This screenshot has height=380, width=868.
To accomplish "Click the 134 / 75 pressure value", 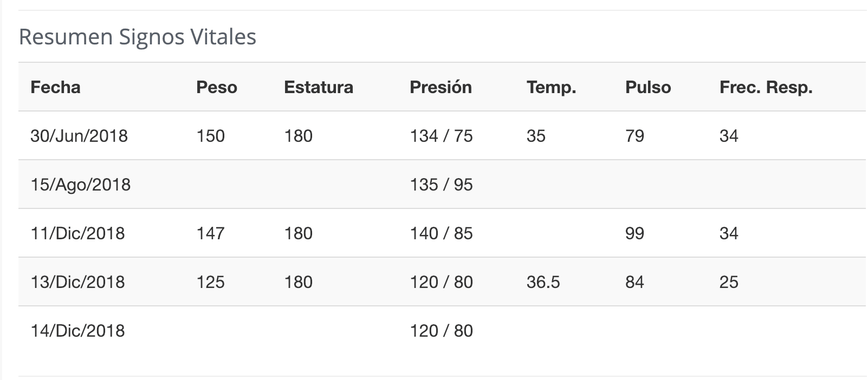I will click(x=441, y=136).
